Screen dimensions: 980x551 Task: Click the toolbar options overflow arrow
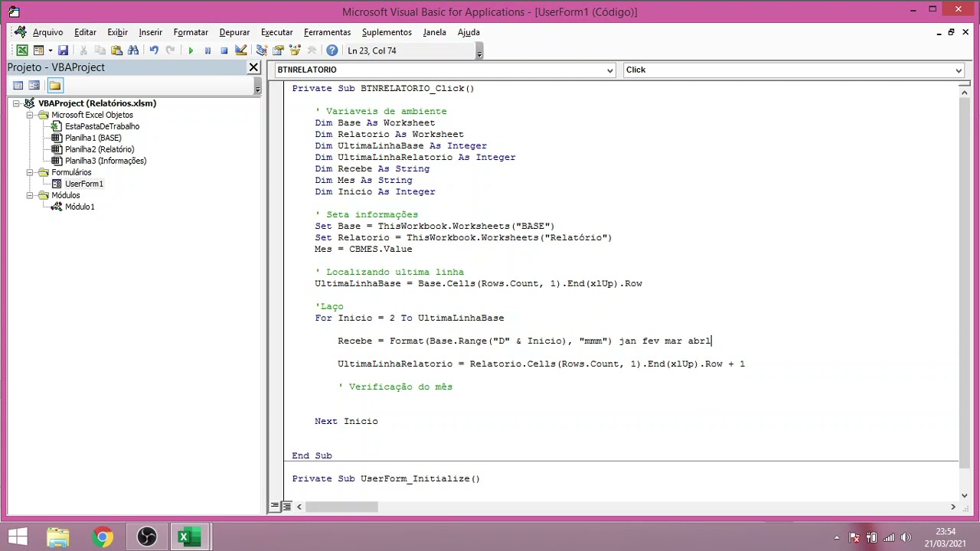click(479, 51)
